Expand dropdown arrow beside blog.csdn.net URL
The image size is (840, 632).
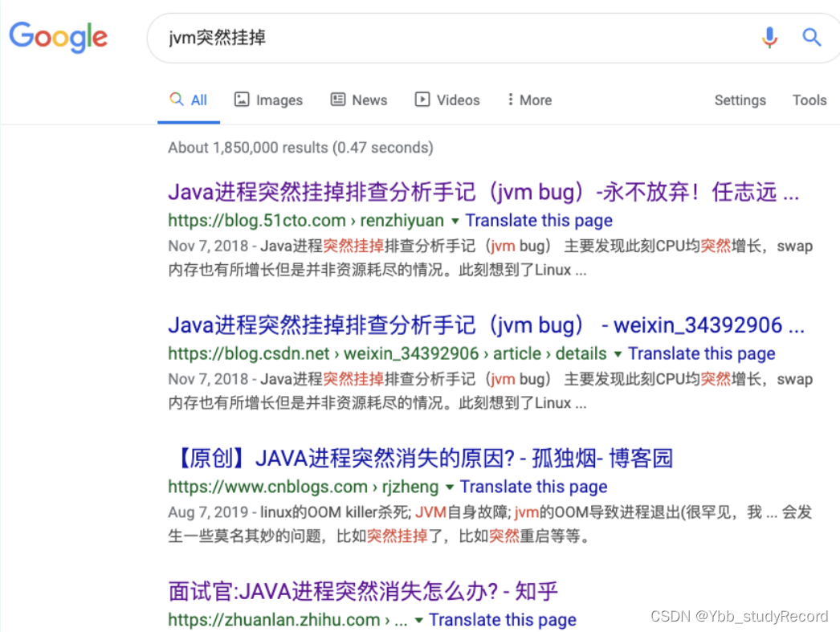618,354
